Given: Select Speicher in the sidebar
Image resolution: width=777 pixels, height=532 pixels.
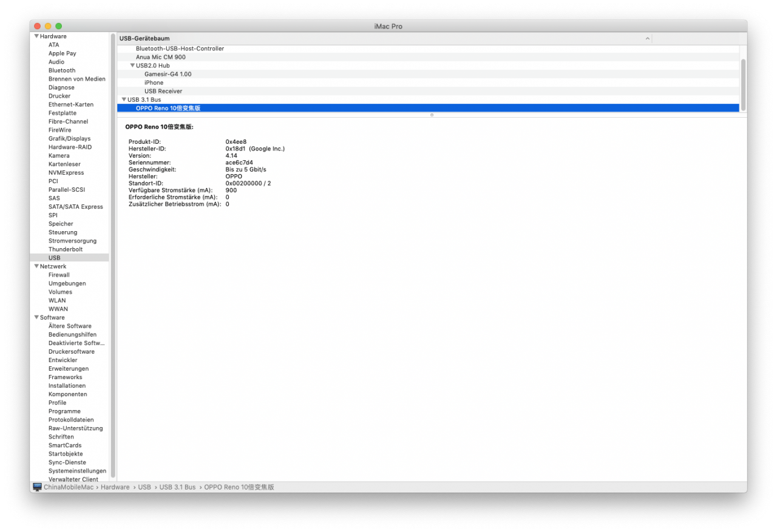Looking at the screenshot, I should pos(61,224).
